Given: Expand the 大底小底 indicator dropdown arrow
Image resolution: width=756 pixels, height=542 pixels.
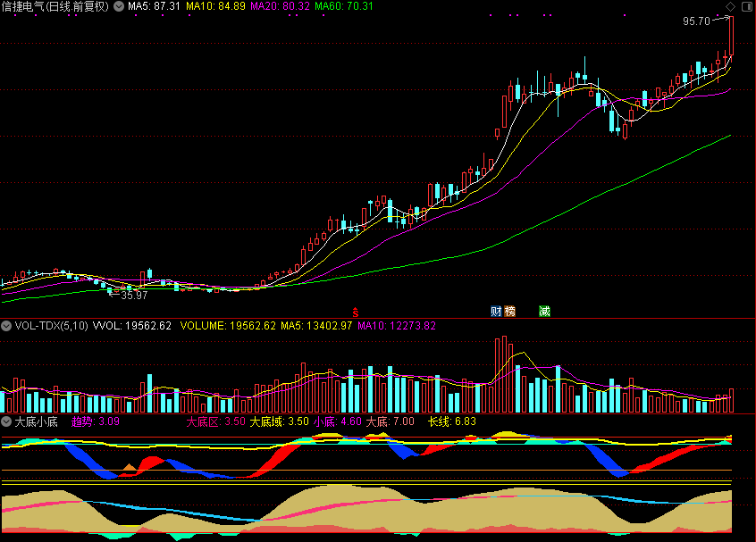Looking at the screenshot, I should [7, 421].
